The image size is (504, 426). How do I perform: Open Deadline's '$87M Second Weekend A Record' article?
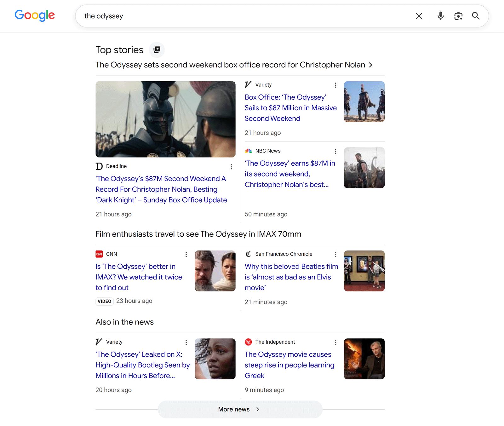161,189
